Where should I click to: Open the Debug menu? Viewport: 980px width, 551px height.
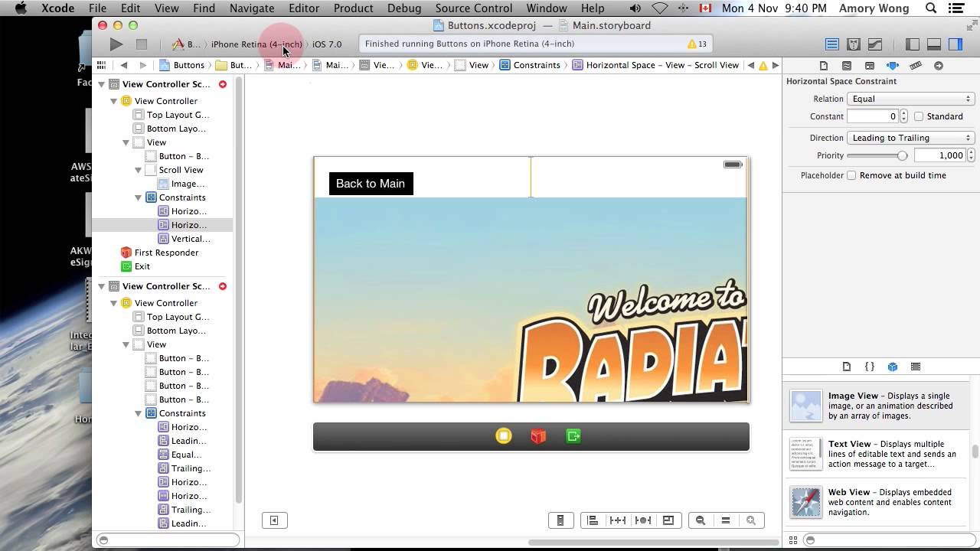coord(404,8)
